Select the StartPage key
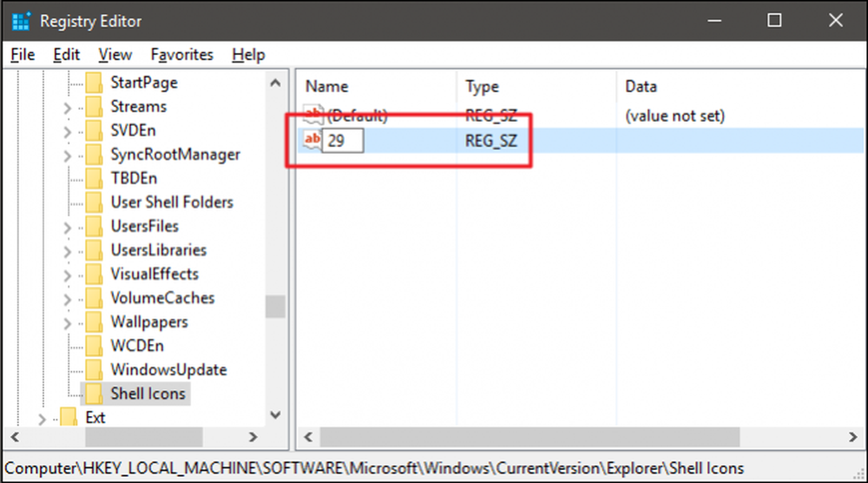Viewport: 868px width, 483px height. click(144, 83)
